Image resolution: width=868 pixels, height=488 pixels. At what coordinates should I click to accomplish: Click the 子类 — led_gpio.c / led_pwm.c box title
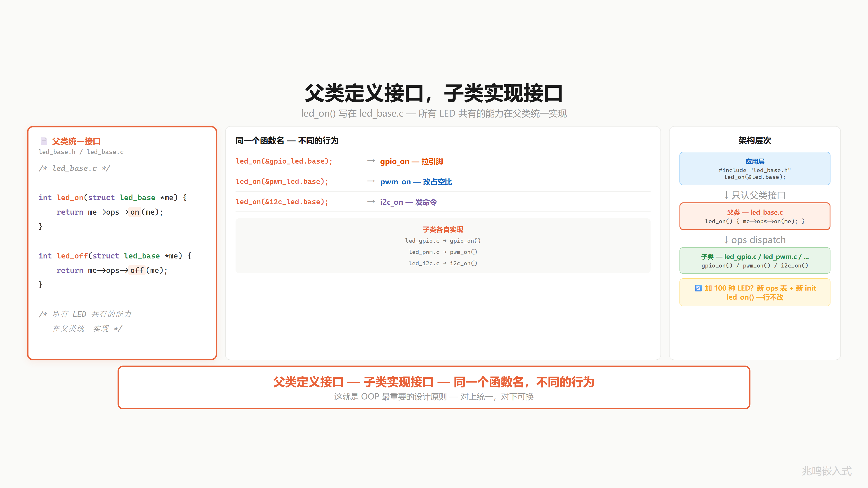(x=755, y=257)
